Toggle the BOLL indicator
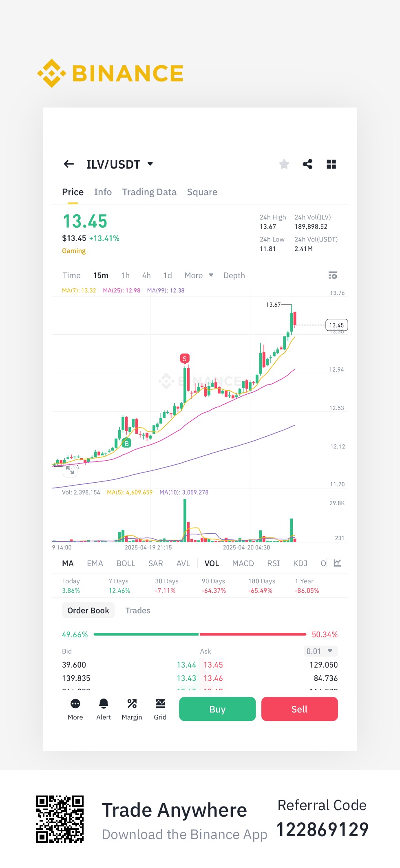 (126, 563)
